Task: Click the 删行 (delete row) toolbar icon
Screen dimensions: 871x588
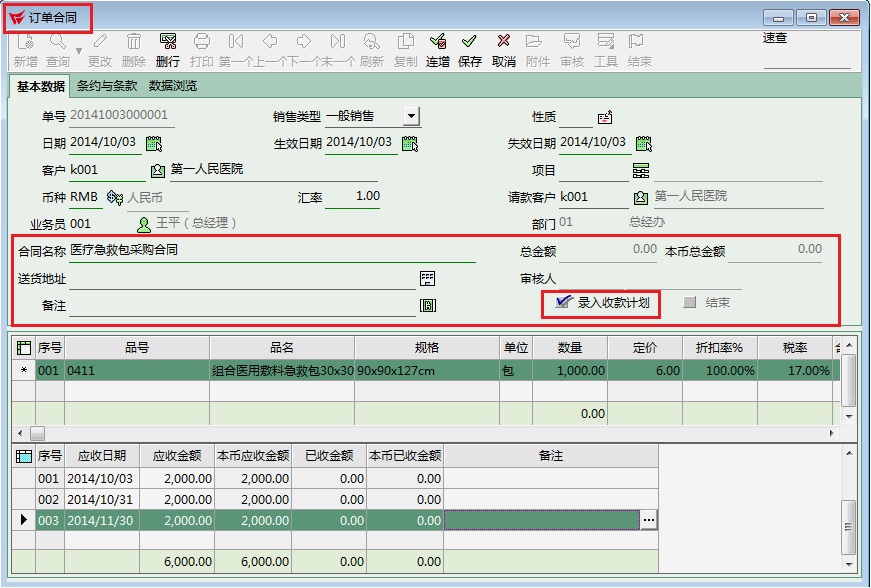Action: 168,50
